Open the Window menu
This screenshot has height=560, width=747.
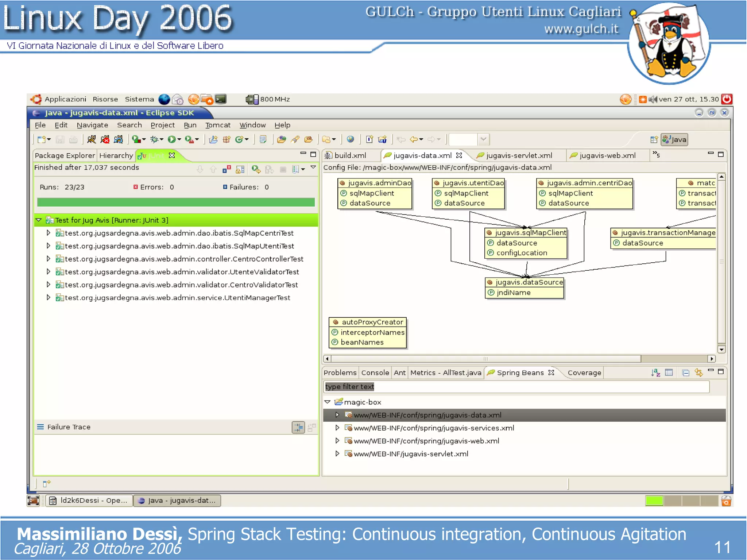(x=252, y=125)
